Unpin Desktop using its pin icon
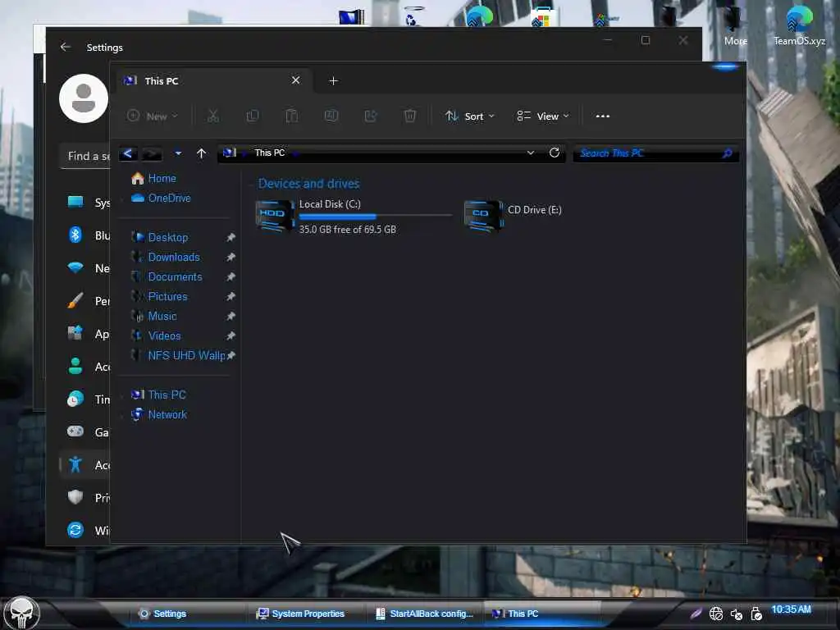This screenshot has width=840, height=630. (x=231, y=237)
